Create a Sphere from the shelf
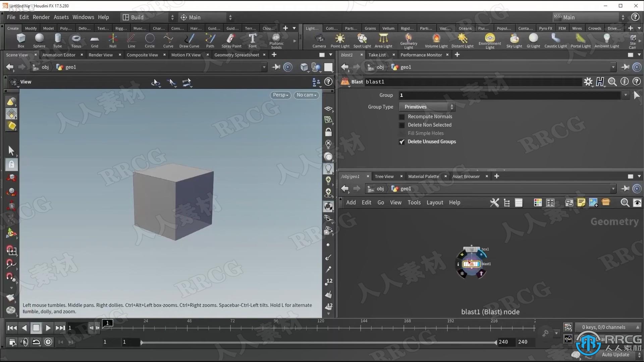 (39, 41)
